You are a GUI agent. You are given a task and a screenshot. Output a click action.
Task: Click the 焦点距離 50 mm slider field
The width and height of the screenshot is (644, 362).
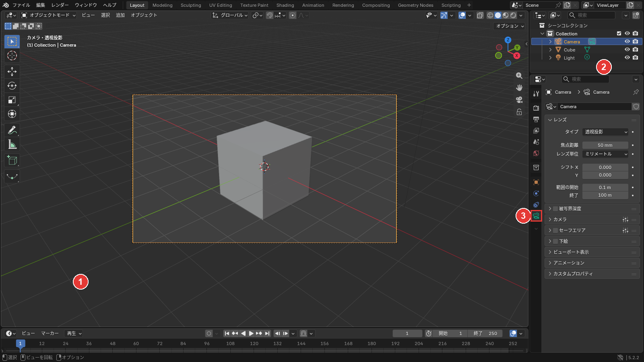[x=605, y=145]
